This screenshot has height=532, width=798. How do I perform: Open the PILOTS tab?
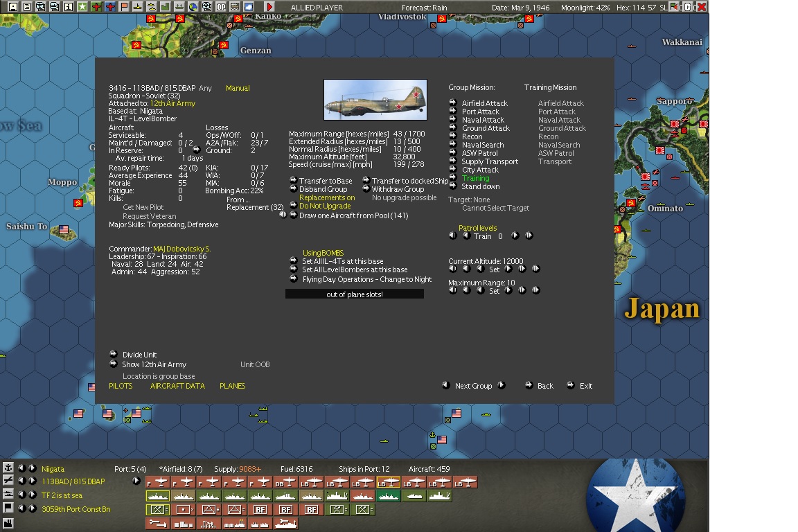tap(121, 386)
